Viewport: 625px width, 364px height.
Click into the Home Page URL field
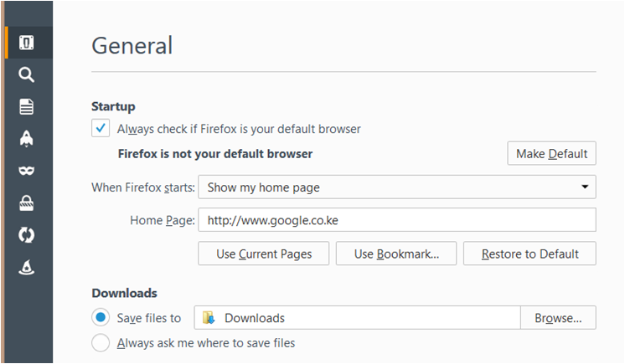point(396,220)
